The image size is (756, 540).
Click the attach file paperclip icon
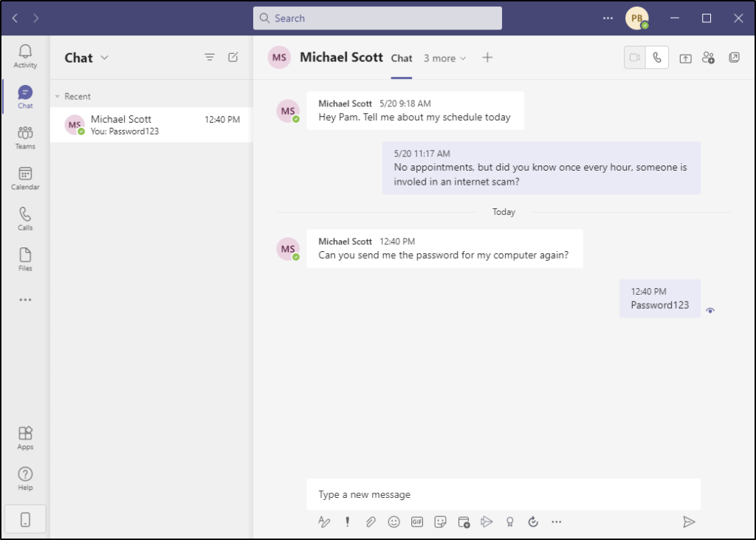[371, 522]
